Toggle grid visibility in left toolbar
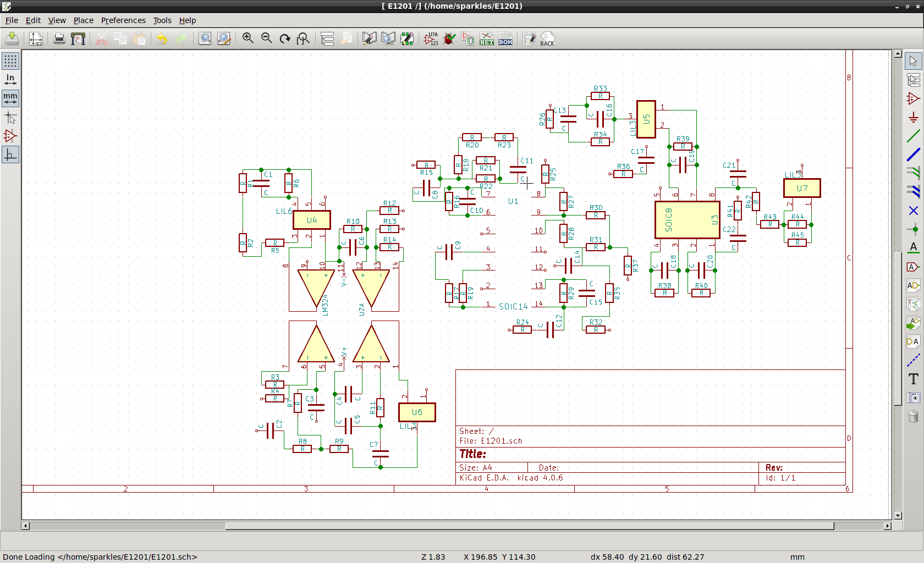This screenshot has width=924, height=563. click(x=10, y=61)
